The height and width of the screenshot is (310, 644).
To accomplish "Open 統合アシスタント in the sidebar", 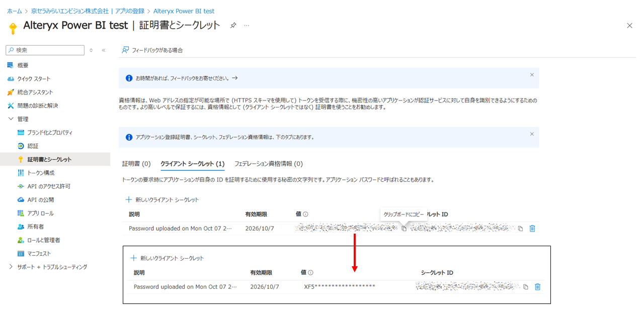I will pyautogui.click(x=35, y=92).
